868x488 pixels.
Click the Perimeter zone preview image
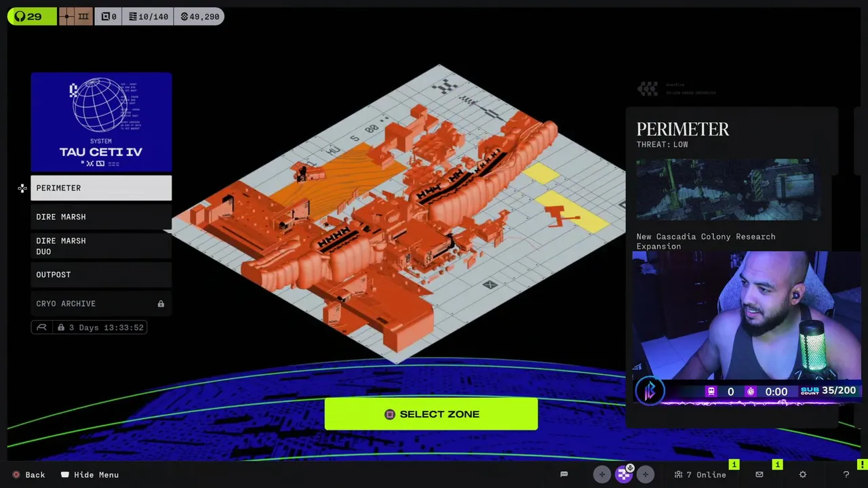728,190
